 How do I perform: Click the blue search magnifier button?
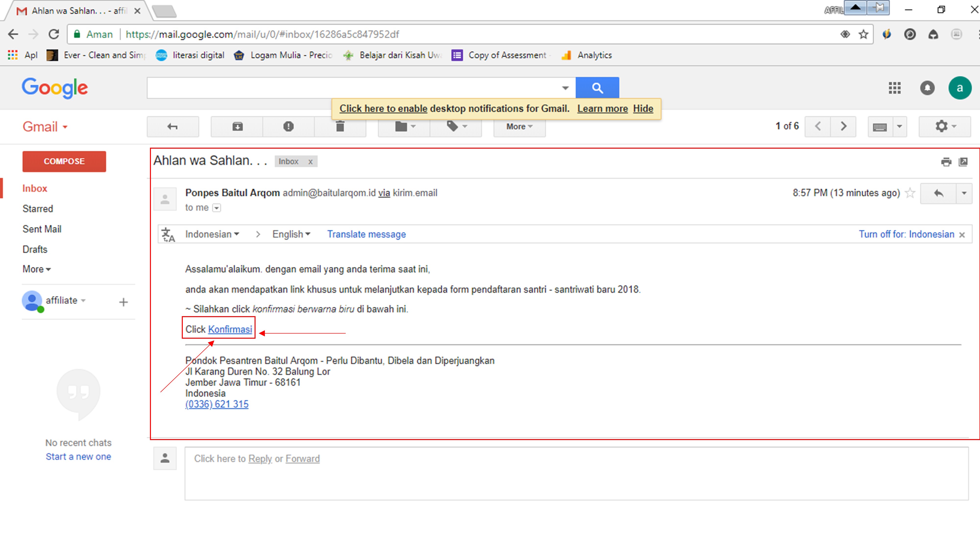597,88
